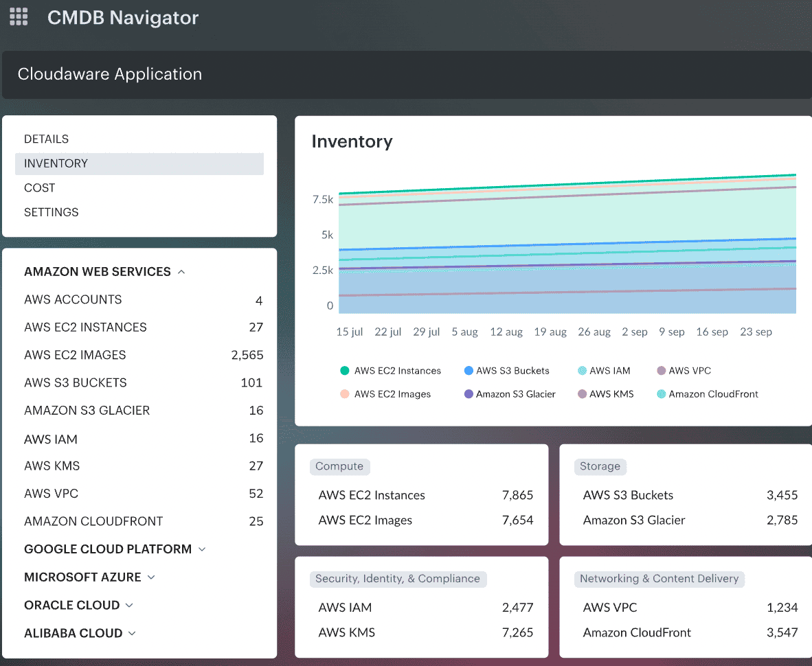Click the 1,234 AWS VPC count

click(x=782, y=608)
